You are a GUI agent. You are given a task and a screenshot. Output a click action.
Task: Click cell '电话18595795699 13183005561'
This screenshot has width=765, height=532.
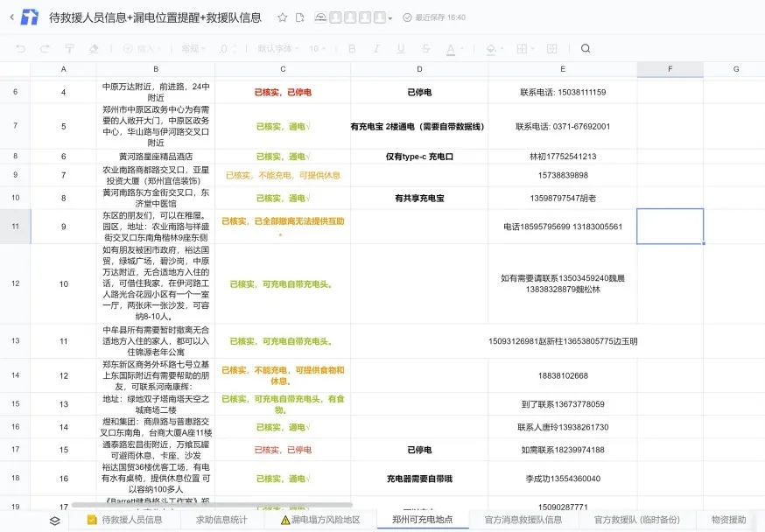[563, 227]
